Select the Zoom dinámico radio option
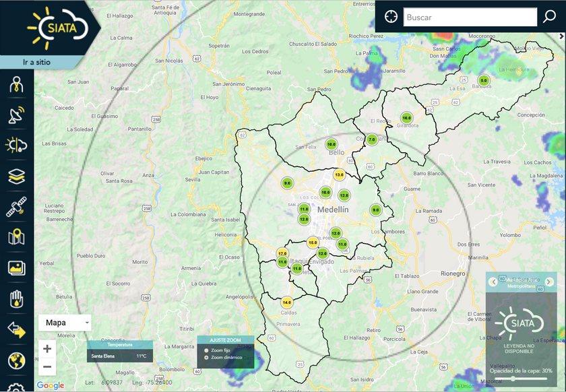 point(207,358)
